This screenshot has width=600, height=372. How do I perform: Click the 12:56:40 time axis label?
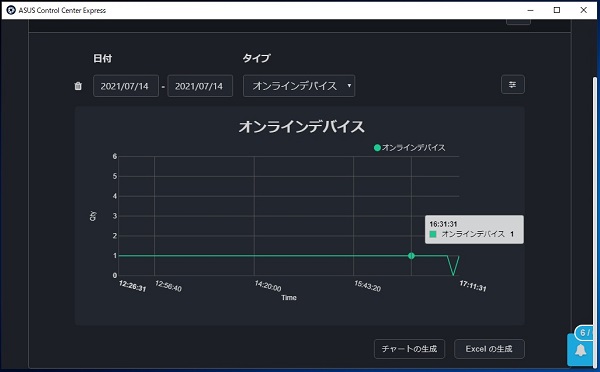[168, 286]
